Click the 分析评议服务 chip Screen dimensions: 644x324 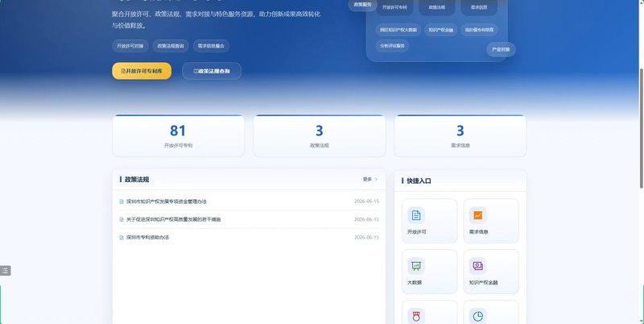pos(392,46)
